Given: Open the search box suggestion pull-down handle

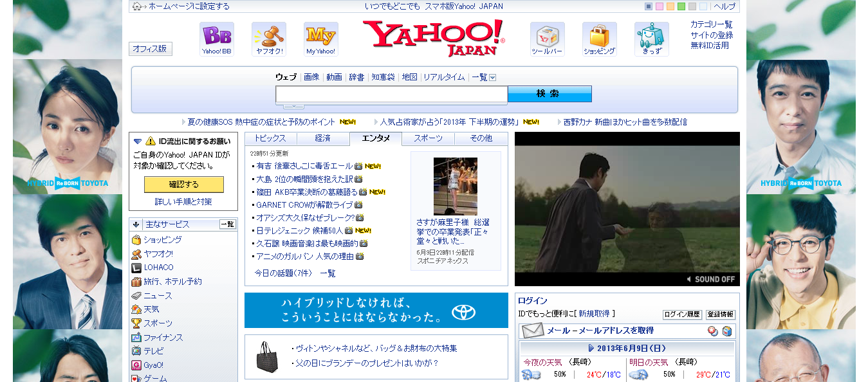Looking at the screenshot, I should pos(293,106).
